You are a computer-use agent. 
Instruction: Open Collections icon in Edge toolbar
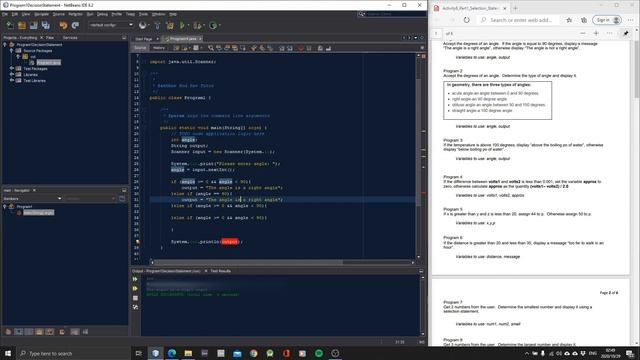coord(584,20)
